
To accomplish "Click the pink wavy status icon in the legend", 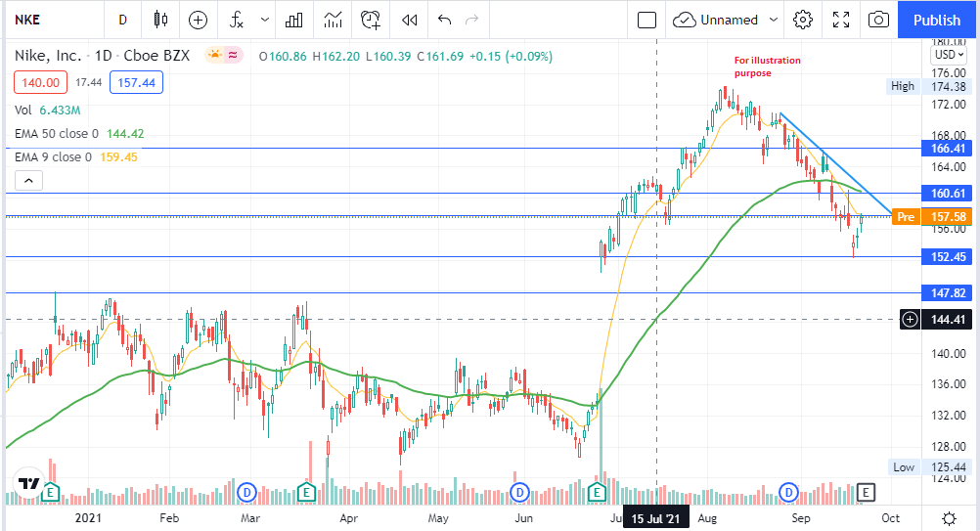I will 233,56.
